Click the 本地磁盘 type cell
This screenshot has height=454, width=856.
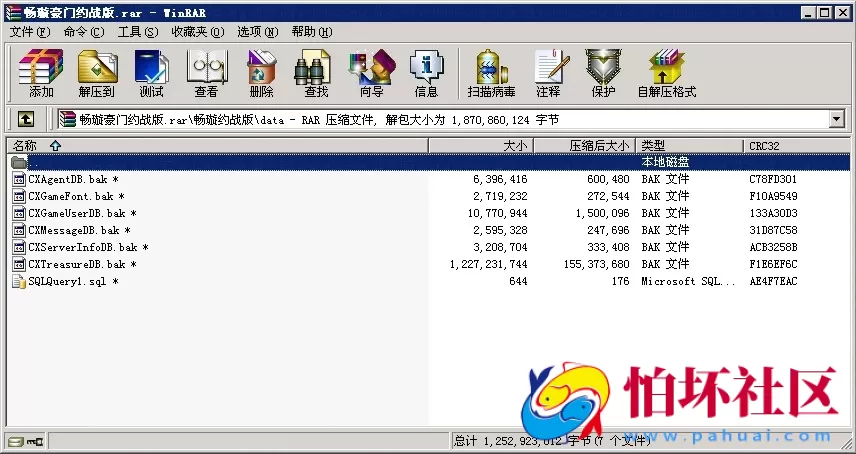pyautogui.click(x=665, y=162)
